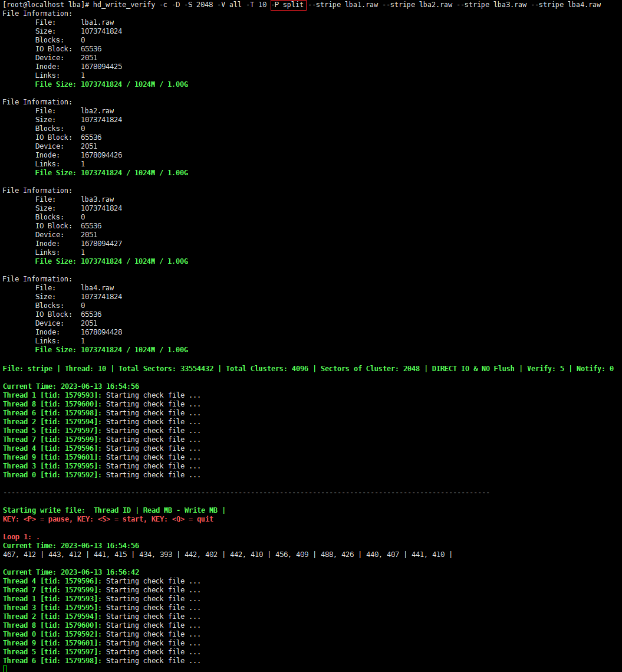The width and height of the screenshot is (622, 672).
Task: Click '467, 412' read/write value
Action: 19,555
